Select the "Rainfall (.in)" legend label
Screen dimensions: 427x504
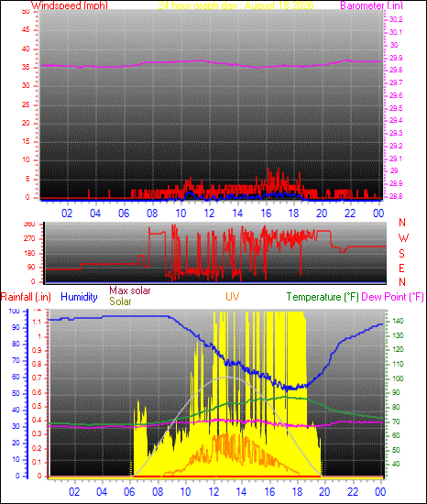click(26, 297)
